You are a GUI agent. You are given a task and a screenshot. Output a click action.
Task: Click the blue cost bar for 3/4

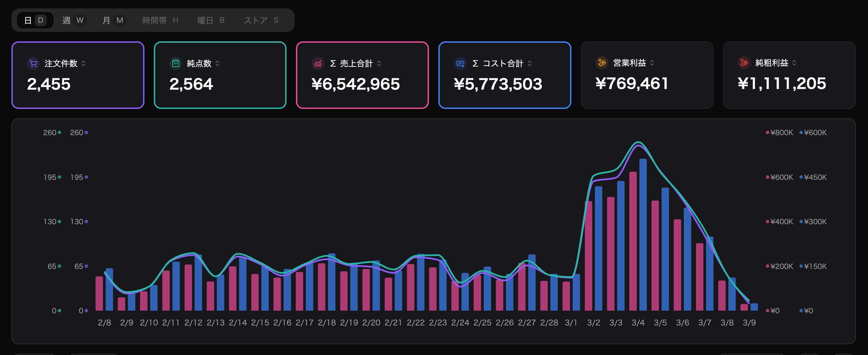click(x=643, y=235)
